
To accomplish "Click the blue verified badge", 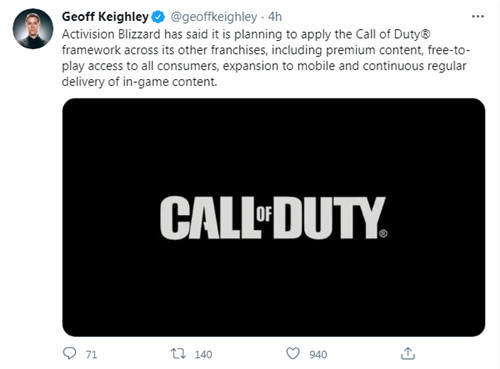I will pos(158,17).
